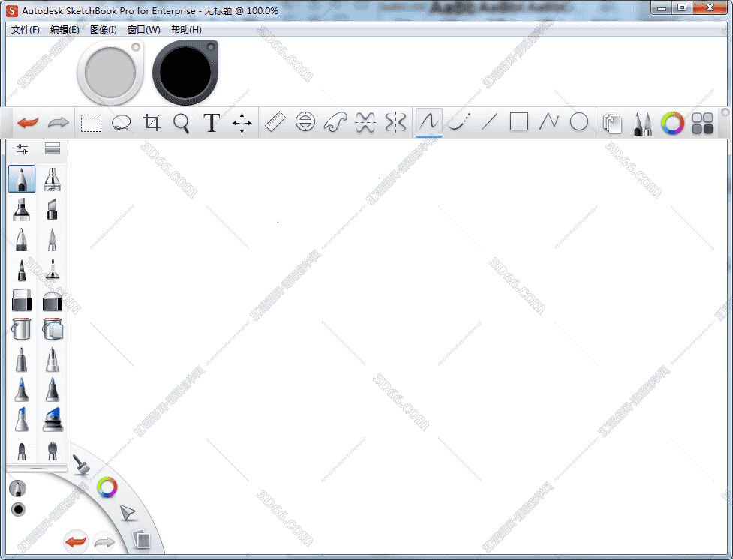Select the Ellipse shape tool
The height and width of the screenshot is (560, 733).
[x=578, y=121]
